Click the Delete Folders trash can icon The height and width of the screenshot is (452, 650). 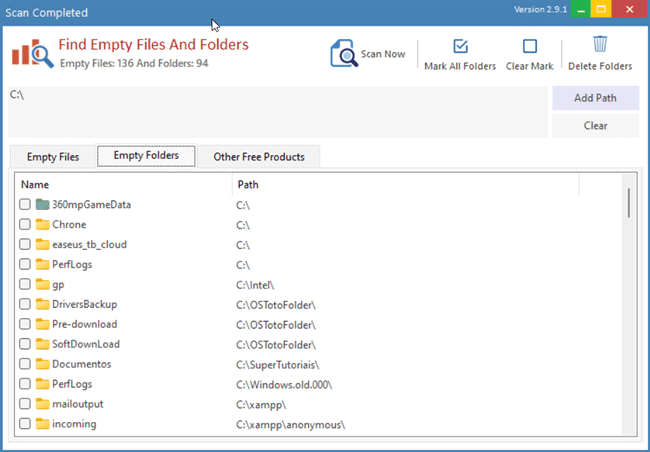(600, 44)
